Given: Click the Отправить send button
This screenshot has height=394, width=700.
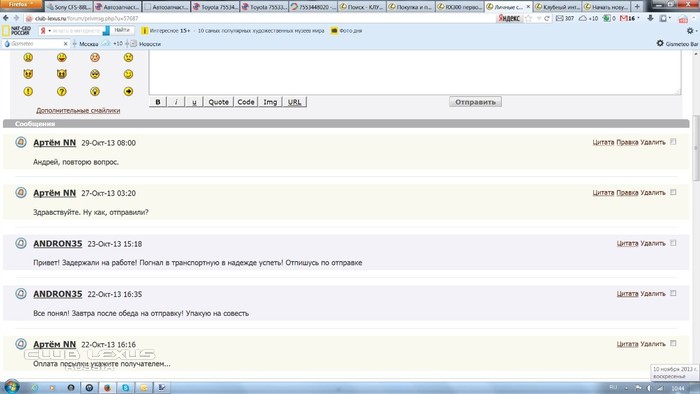Looking at the screenshot, I should tap(475, 102).
